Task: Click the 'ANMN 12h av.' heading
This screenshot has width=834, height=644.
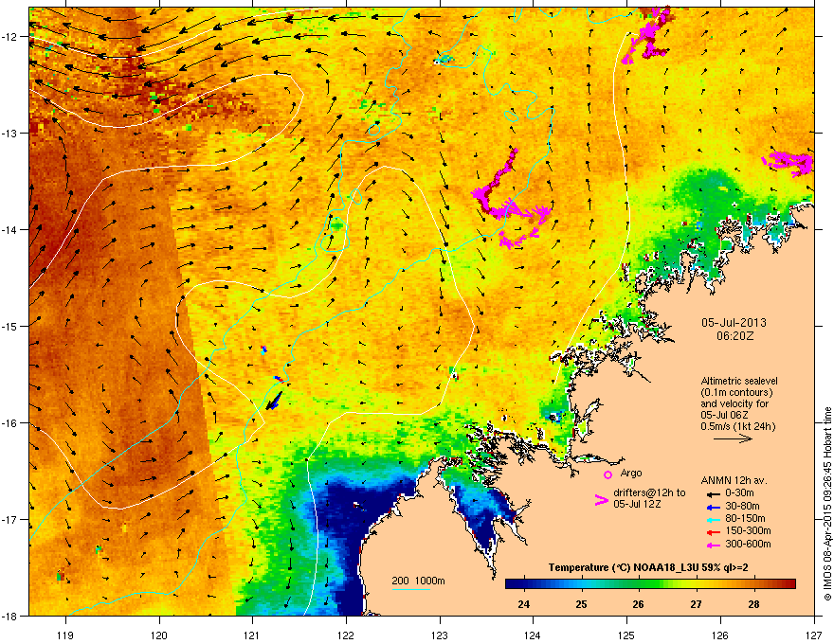Action: click(x=734, y=480)
